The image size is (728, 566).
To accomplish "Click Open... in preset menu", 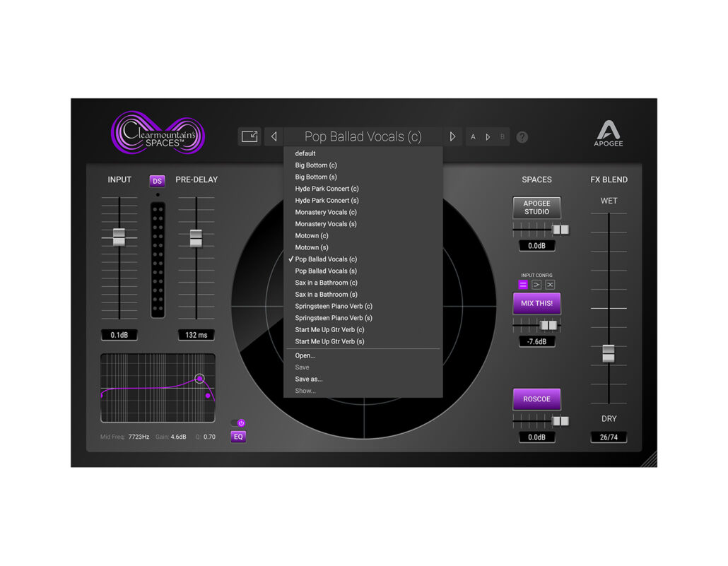I will coord(363,355).
